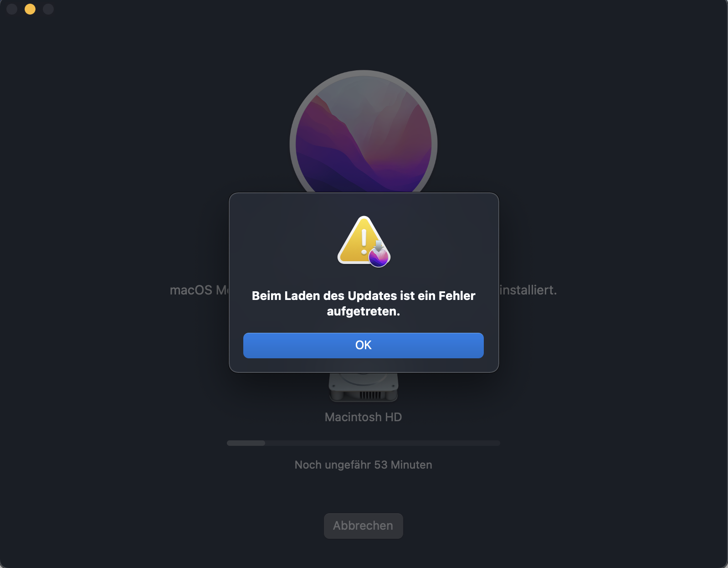This screenshot has height=568, width=728.
Task: Click the truncated macOS text left of dialog
Action: click(199, 290)
